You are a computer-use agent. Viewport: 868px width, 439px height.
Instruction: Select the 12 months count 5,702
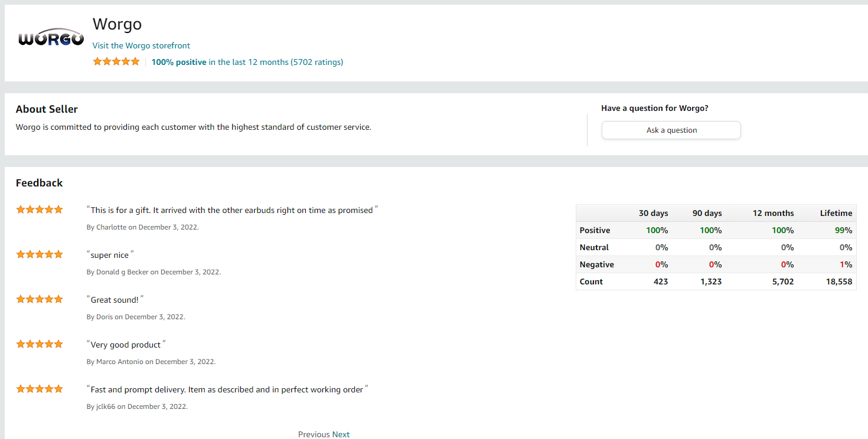782,281
